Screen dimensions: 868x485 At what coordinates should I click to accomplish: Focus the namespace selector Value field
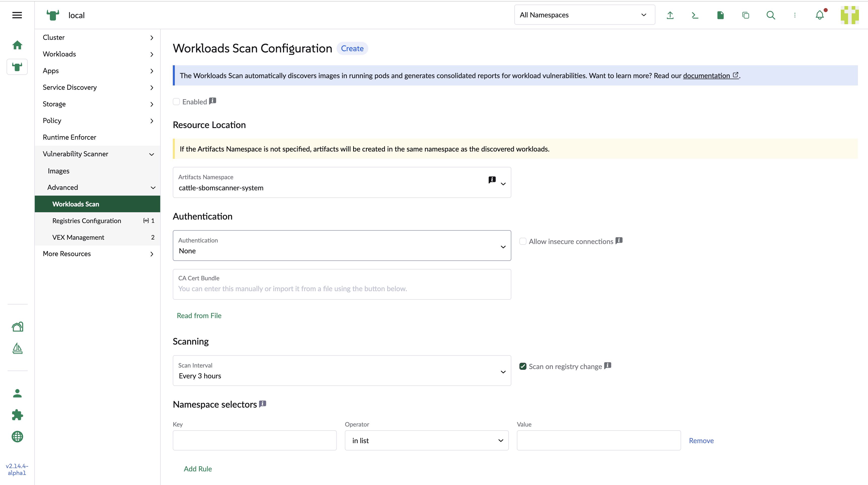[599, 440]
